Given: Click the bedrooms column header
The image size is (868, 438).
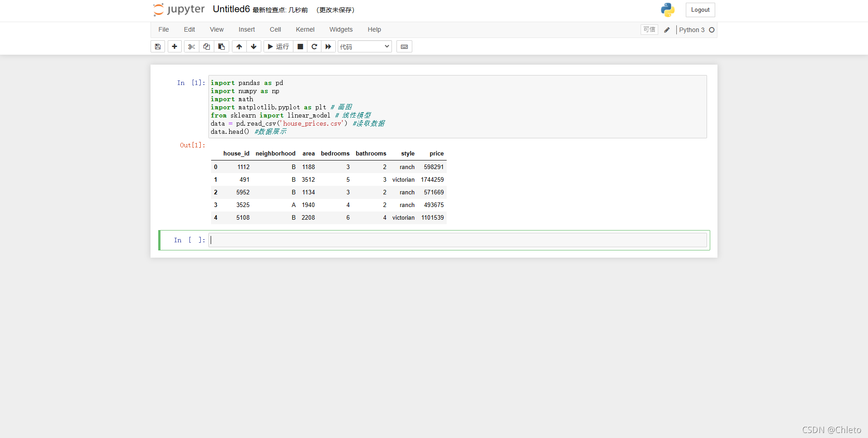Looking at the screenshot, I should tap(335, 153).
